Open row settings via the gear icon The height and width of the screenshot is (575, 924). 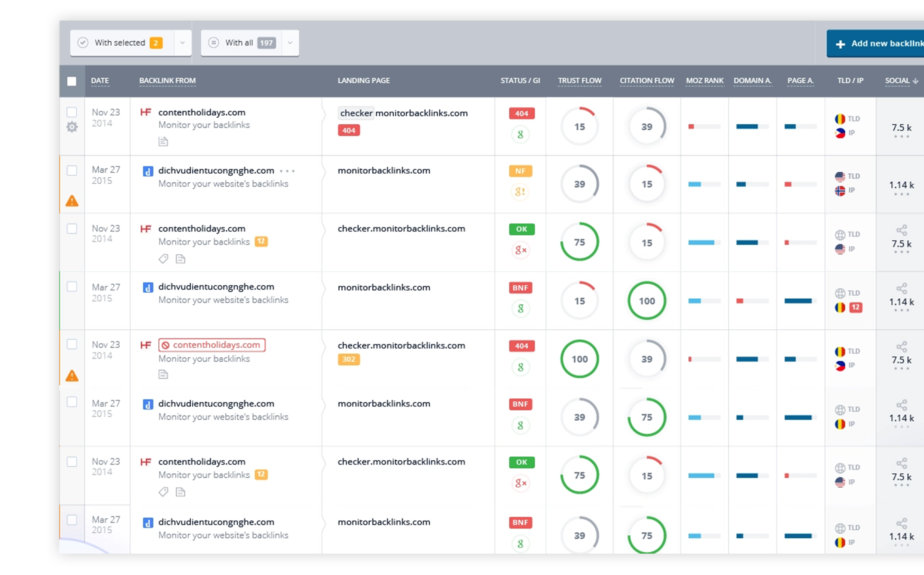72,127
